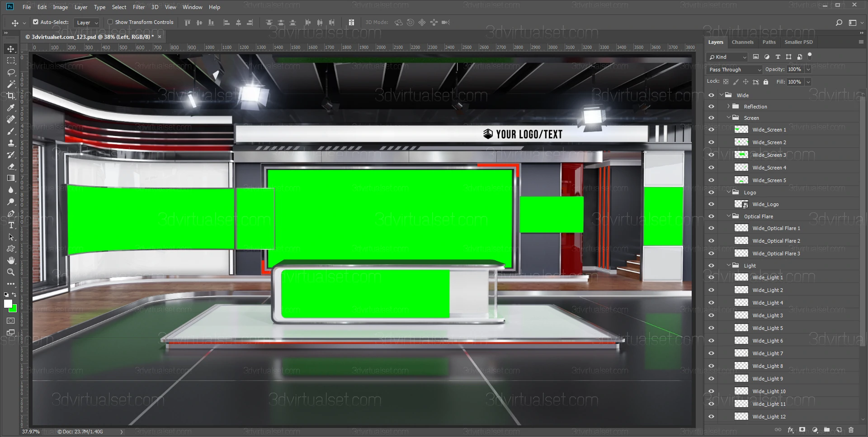The height and width of the screenshot is (437, 868).
Task: Select the Zoom tool
Action: tap(11, 272)
